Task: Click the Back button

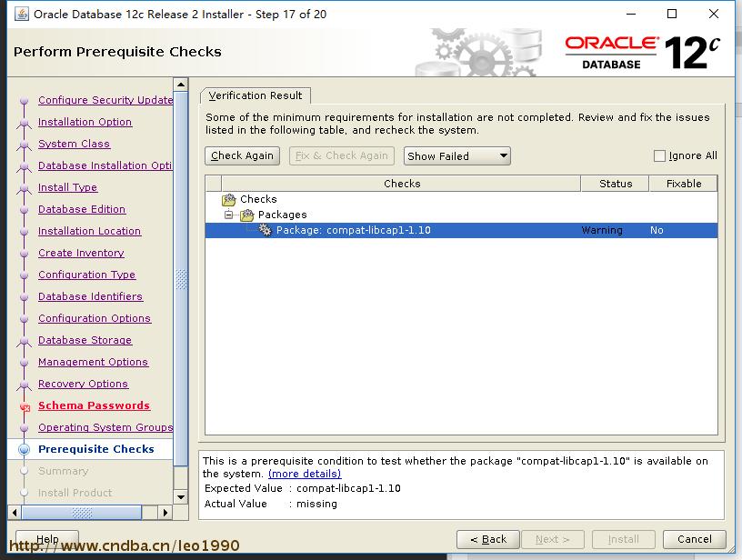Action: 488,539
